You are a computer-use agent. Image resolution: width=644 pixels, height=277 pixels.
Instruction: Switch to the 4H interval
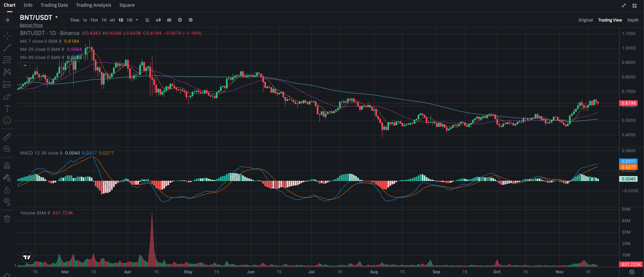112,20
